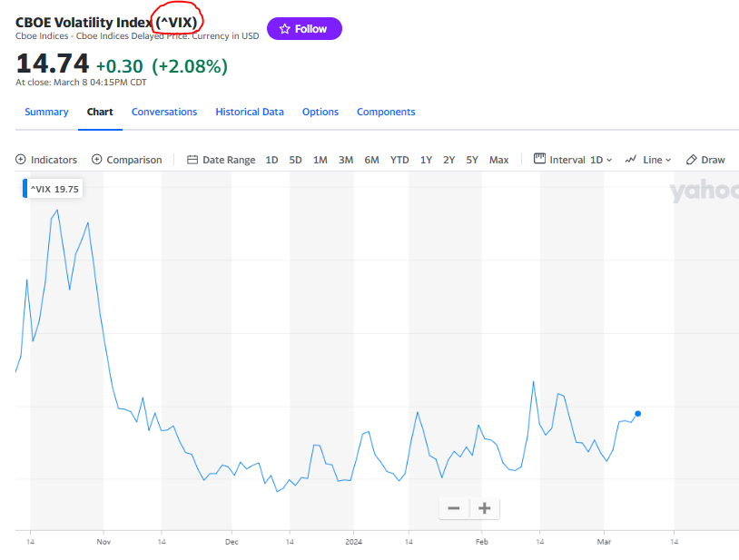This screenshot has width=739, height=560.
Task: Click the Dec label on the time axis
Action: point(232,542)
